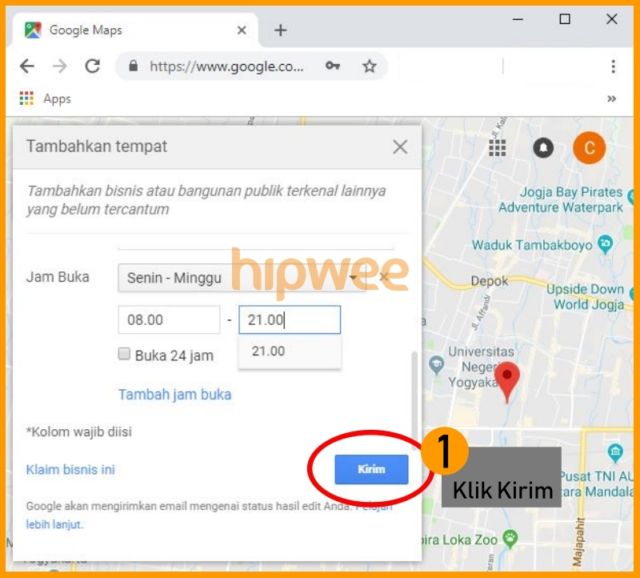
Task: Click the Depok map label
Action: coord(489,281)
